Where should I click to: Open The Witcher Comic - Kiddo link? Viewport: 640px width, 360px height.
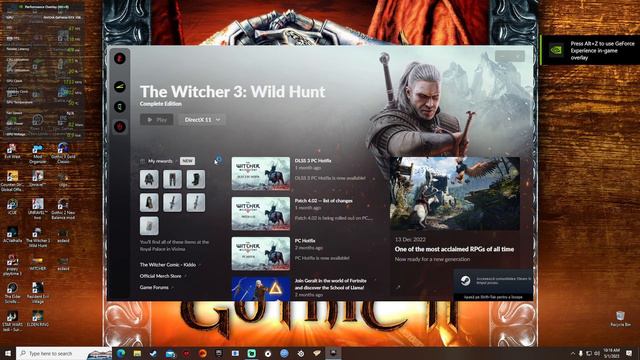coord(168,264)
